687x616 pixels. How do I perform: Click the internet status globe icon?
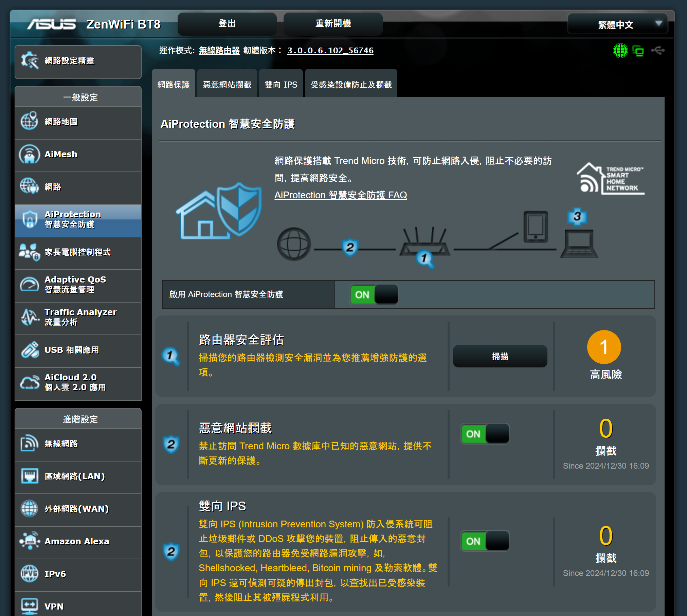coord(620,51)
